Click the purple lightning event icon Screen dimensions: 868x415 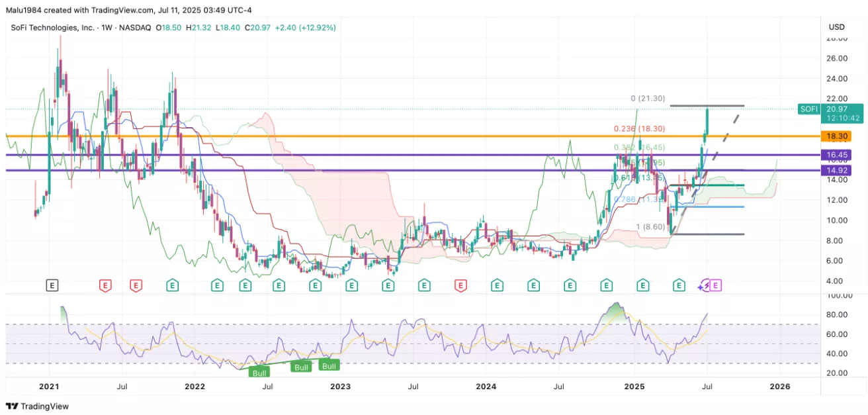tap(705, 285)
